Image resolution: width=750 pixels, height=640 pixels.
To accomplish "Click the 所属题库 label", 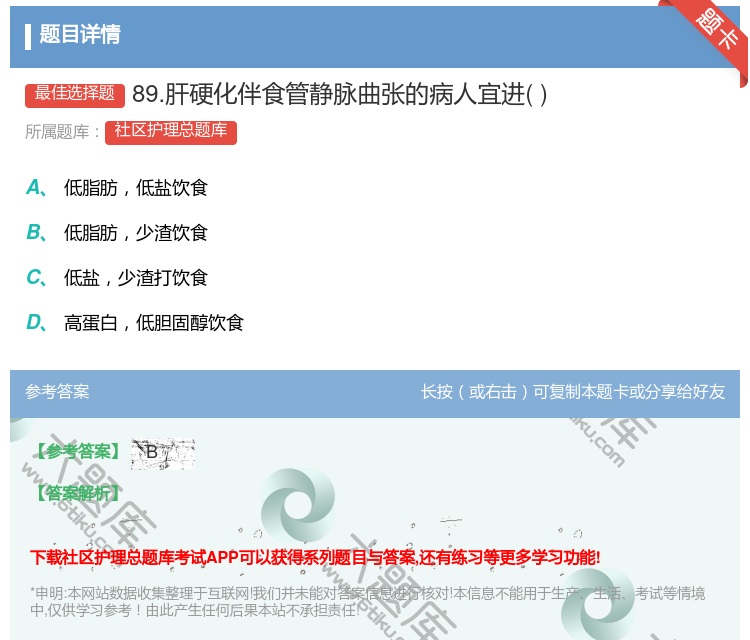I will (x=63, y=132).
